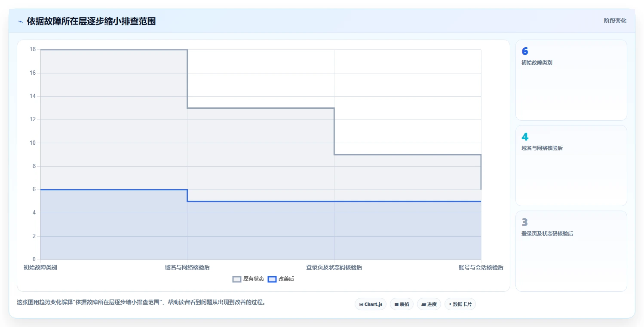Click the 进度 tag button

tap(429, 304)
